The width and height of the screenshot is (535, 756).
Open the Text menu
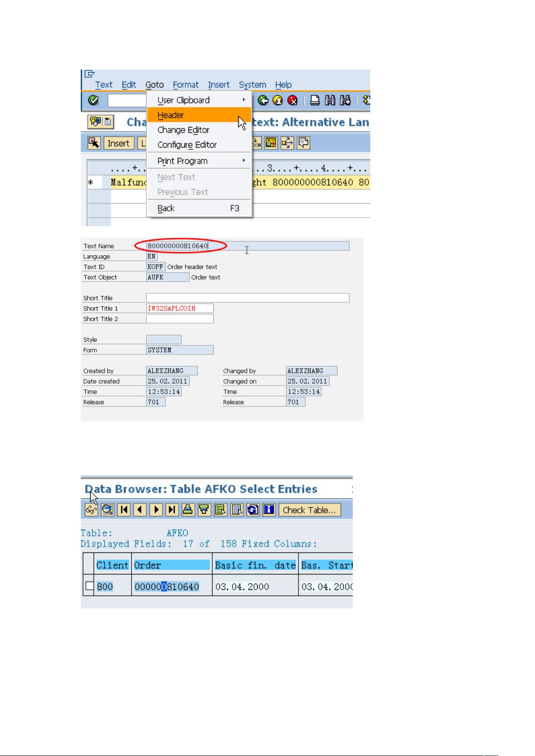coord(104,85)
